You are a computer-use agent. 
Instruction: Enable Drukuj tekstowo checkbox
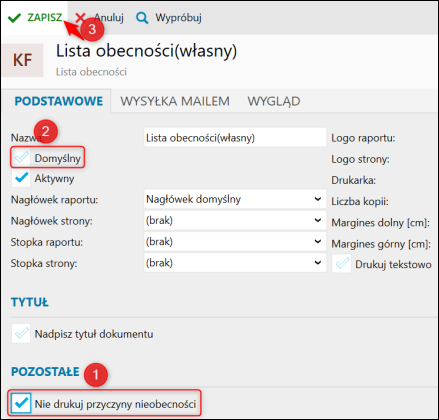coord(342,264)
